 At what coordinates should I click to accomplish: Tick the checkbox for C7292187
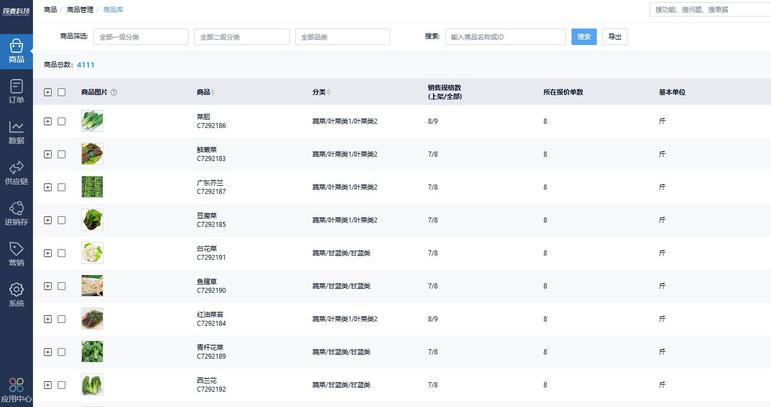61,187
